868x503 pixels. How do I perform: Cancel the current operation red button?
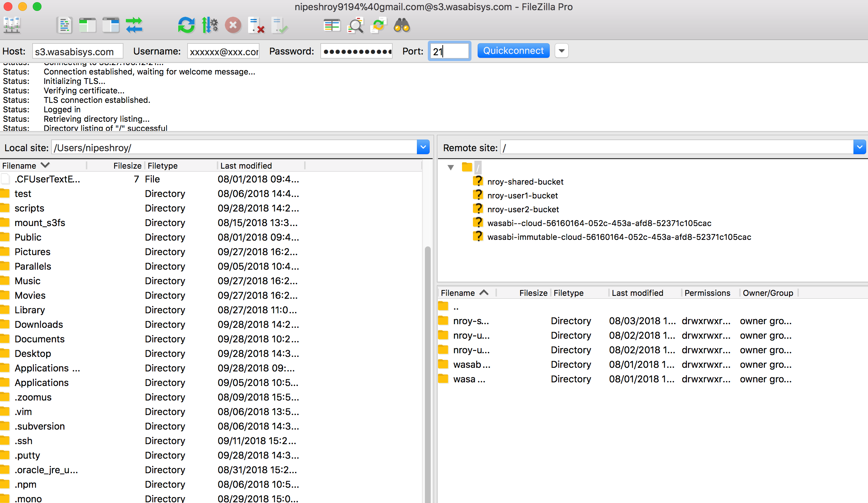coord(233,25)
